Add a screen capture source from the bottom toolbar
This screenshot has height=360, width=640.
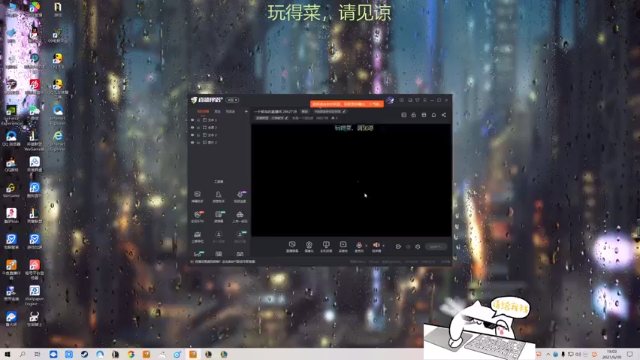(292, 246)
